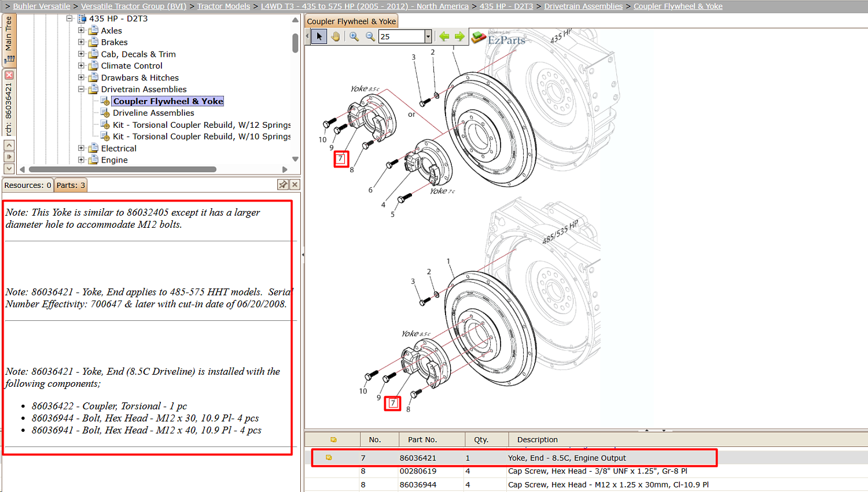
Task: Click the Climate Control folder icon
Action: [x=93, y=66]
